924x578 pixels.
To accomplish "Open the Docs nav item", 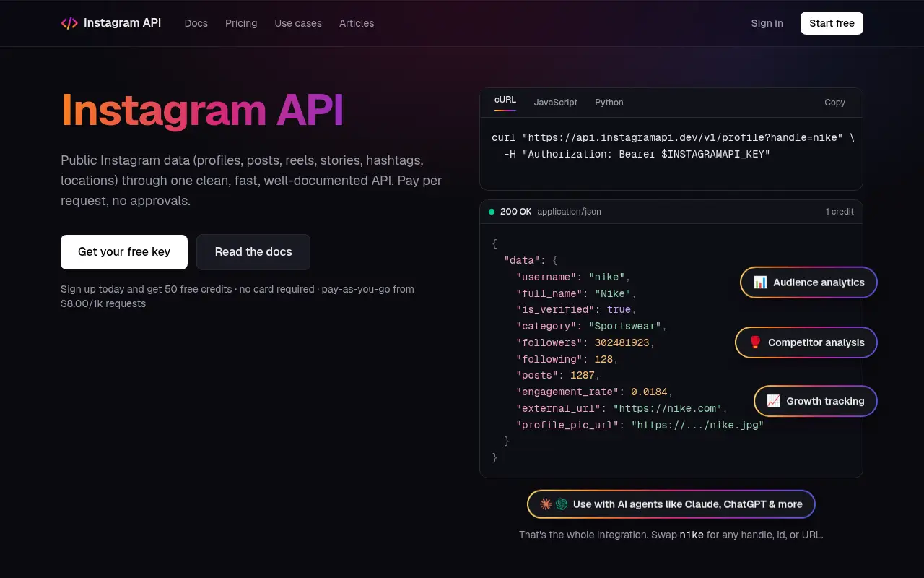I will pos(196,23).
